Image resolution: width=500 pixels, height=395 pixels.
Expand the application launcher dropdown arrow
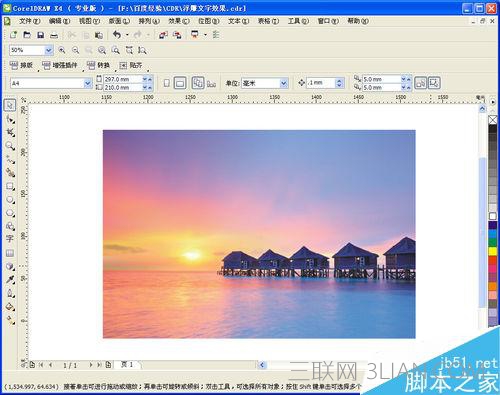pyautogui.click(x=205, y=35)
